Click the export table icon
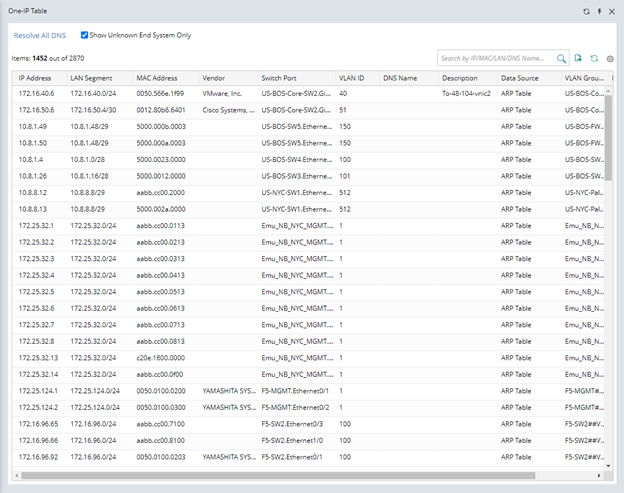The image size is (624, 493). [579, 59]
